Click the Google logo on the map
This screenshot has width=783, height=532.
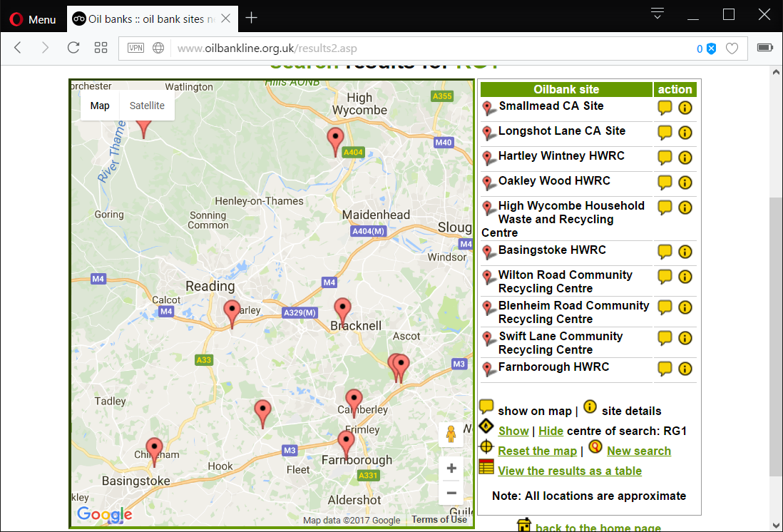pyautogui.click(x=105, y=514)
